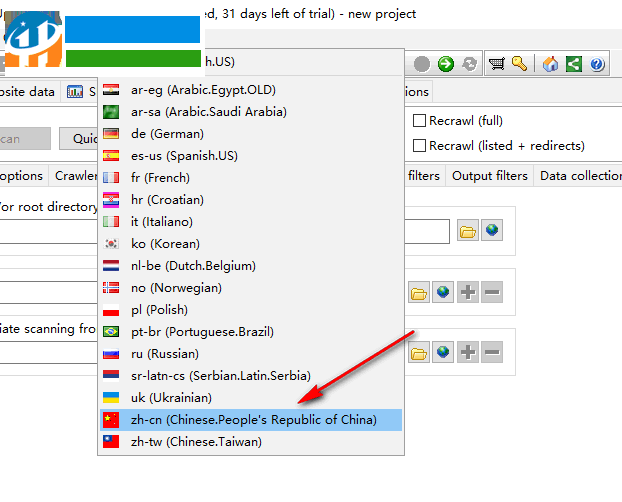Choose es-us (Spanish.US) language
The width and height of the screenshot is (622, 502).
[x=251, y=156]
